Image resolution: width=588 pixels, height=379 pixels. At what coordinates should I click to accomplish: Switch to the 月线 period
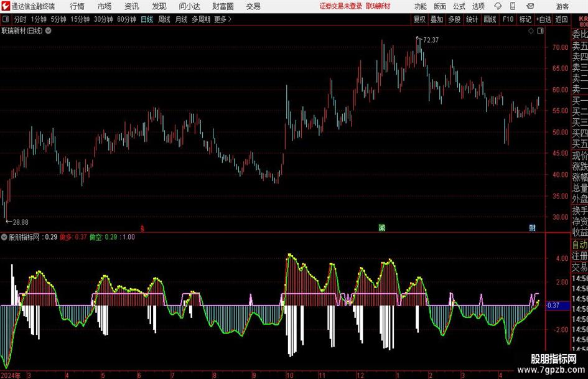(x=182, y=19)
